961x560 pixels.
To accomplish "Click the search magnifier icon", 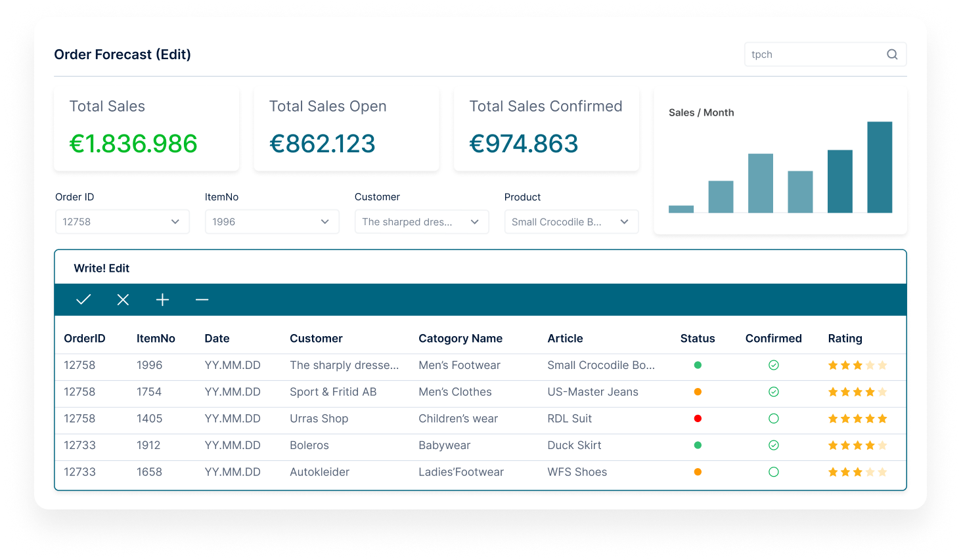I will coord(891,54).
